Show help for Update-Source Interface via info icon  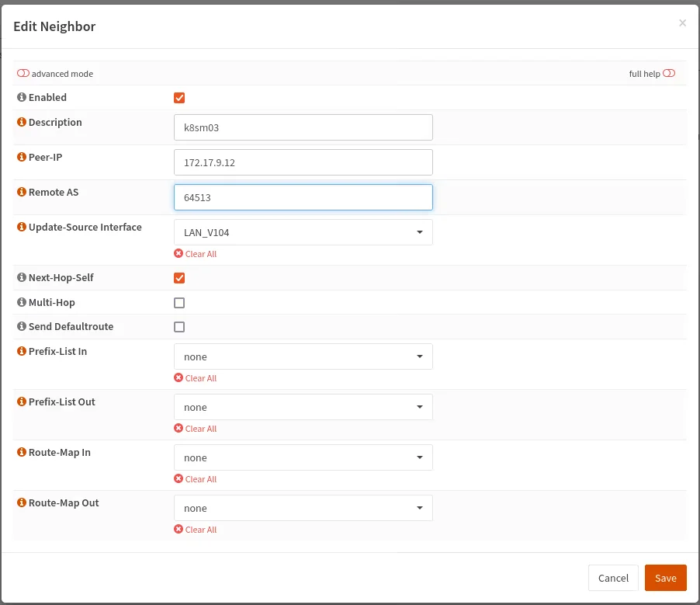(x=22, y=228)
